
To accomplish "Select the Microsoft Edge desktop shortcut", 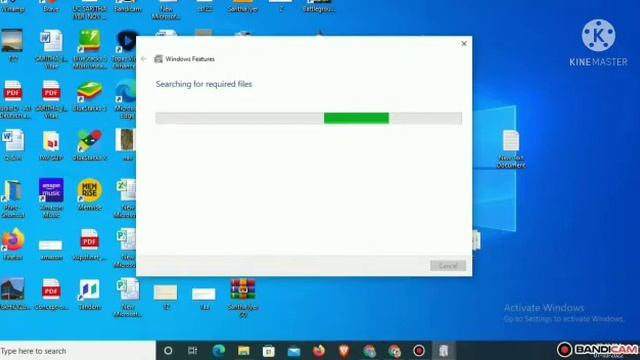I will click(126, 99).
